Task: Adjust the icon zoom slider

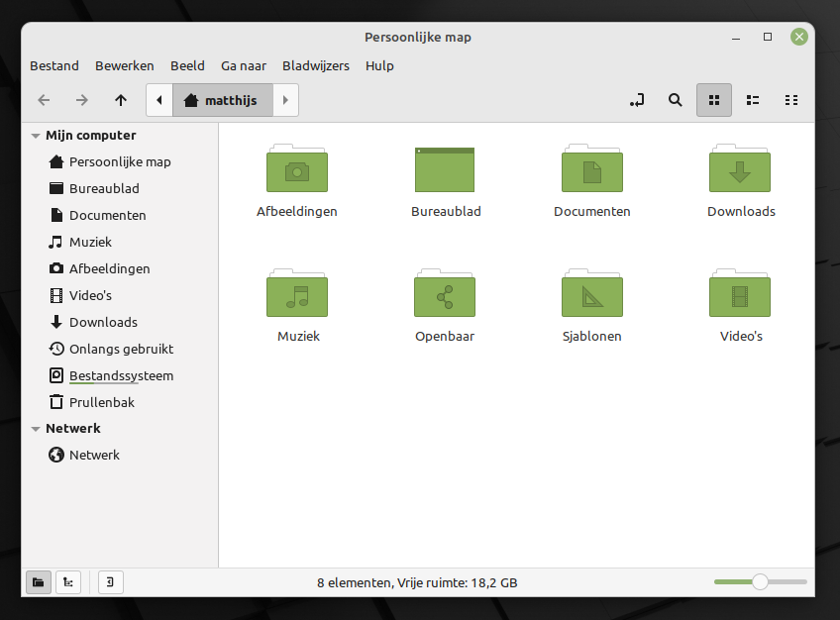Action: [760, 582]
